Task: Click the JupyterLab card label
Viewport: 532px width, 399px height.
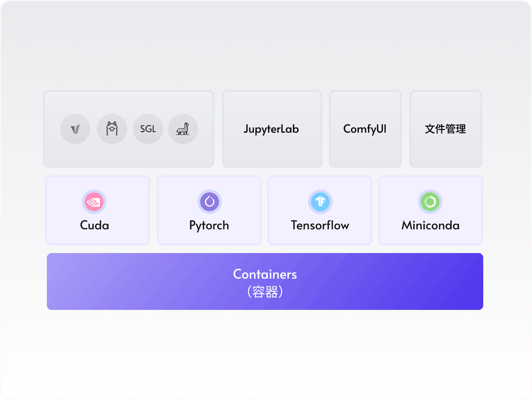Action: [x=271, y=129]
